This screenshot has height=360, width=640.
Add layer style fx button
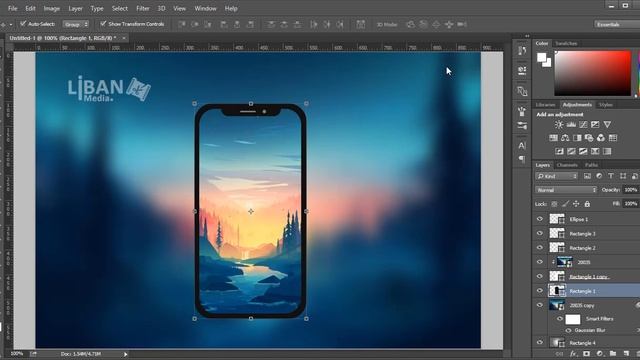tap(573, 353)
